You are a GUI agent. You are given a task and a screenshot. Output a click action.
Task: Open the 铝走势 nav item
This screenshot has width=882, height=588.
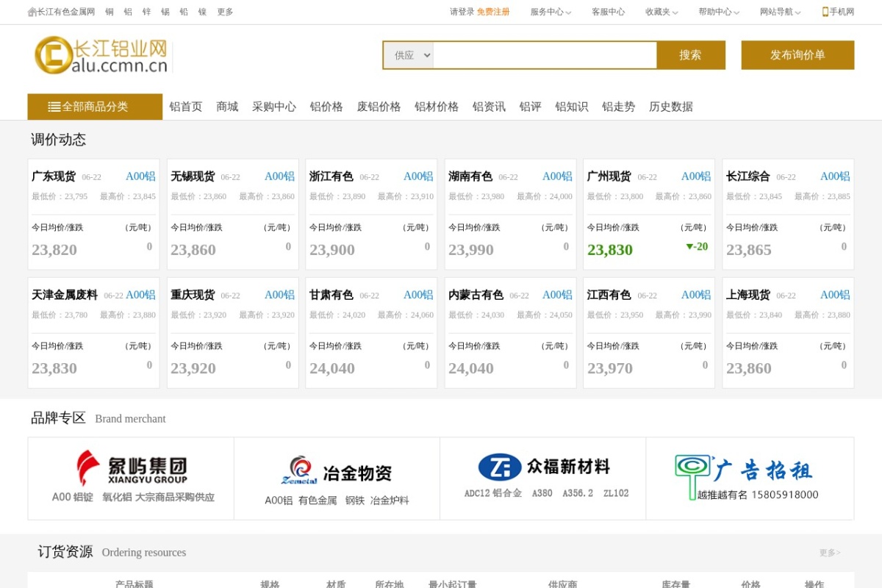click(619, 107)
